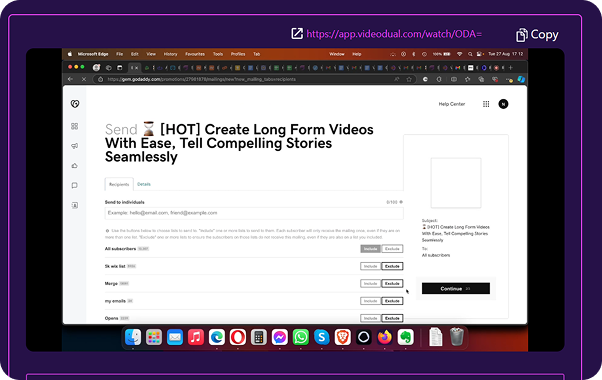Open Calculator from the dock
The height and width of the screenshot is (380, 602).
click(x=259, y=337)
